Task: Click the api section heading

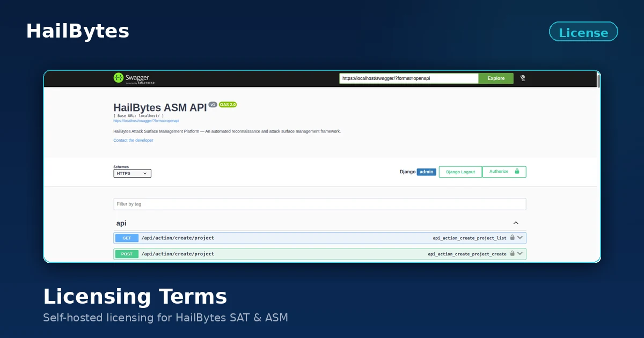Action: tap(121, 223)
